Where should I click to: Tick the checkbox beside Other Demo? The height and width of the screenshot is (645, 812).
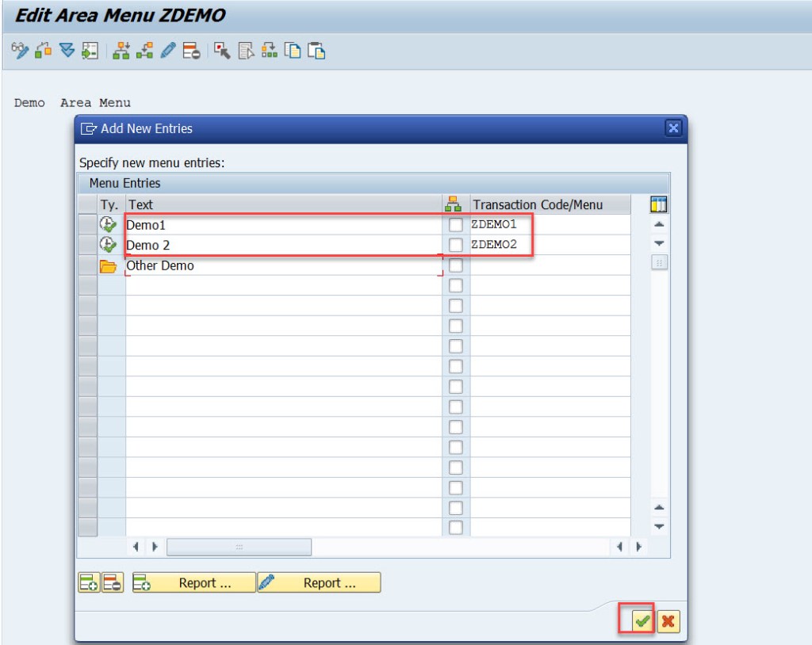pyautogui.click(x=454, y=265)
